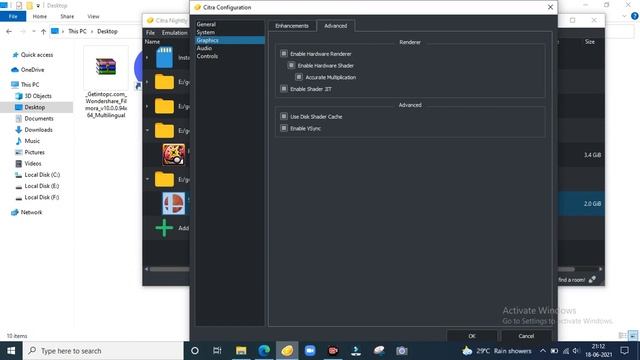Click Explorer back arrow
The image size is (640, 360).
click(9, 31)
